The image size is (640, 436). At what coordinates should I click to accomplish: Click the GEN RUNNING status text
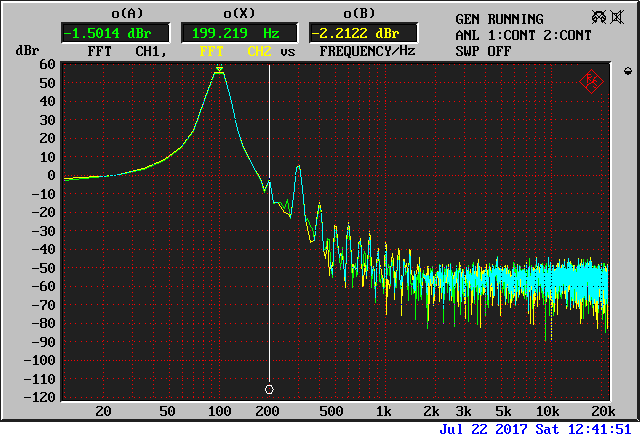point(499,19)
